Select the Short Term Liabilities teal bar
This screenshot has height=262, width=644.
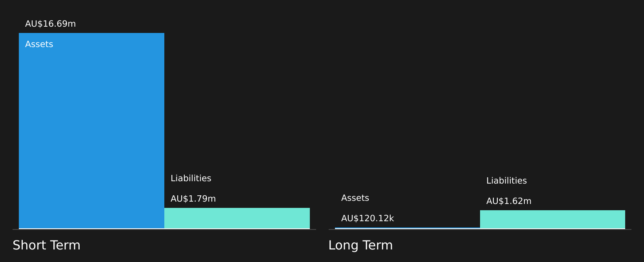237,218
